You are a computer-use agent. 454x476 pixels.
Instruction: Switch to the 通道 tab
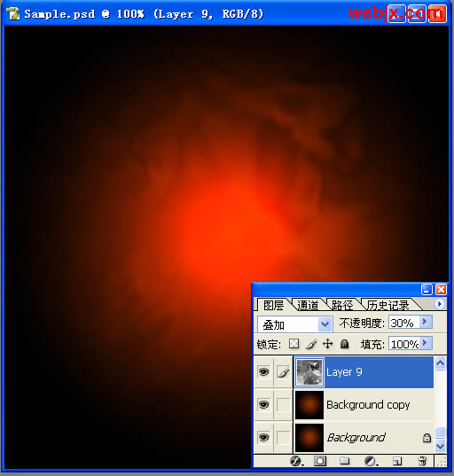click(308, 305)
